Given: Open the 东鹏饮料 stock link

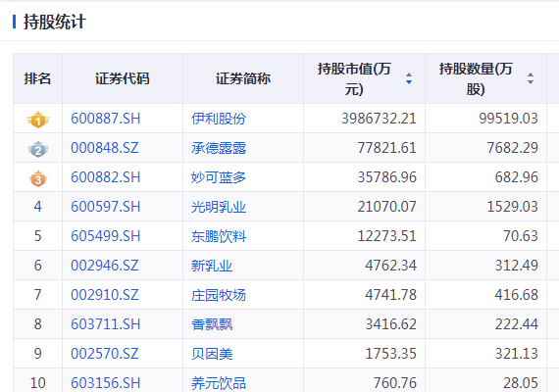Looking at the screenshot, I should [x=219, y=236].
